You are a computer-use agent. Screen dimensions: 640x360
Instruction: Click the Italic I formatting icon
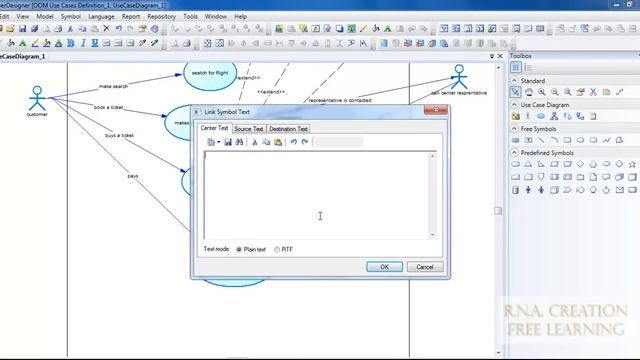coord(83,43)
